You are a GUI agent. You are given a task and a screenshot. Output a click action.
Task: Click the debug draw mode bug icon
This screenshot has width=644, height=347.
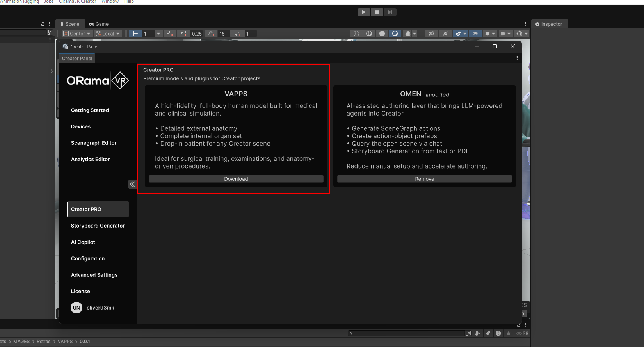click(x=407, y=34)
